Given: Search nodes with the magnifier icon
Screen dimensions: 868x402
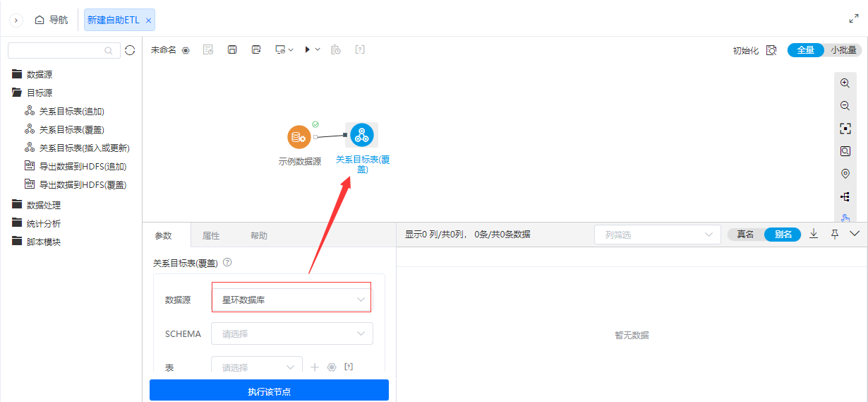Looking at the screenshot, I should pyautogui.click(x=108, y=50).
